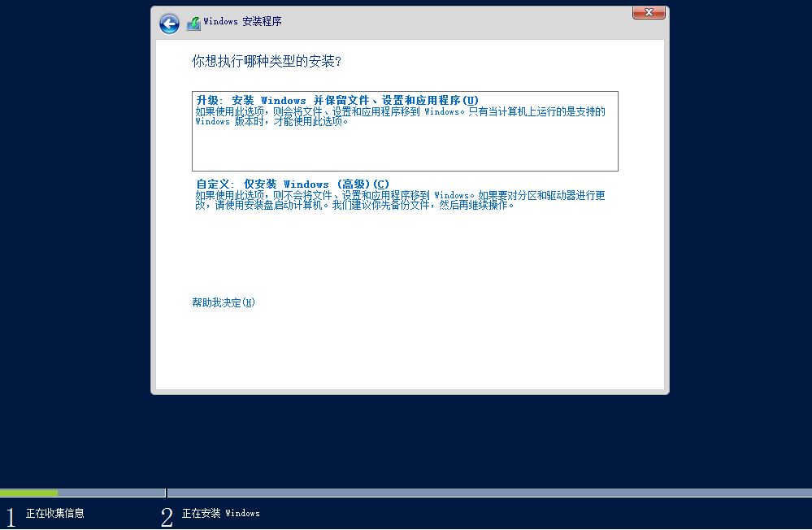Viewport: 812px width, 530px height.
Task: Close the Windows 安装程序 window
Action: coord(649,12)
